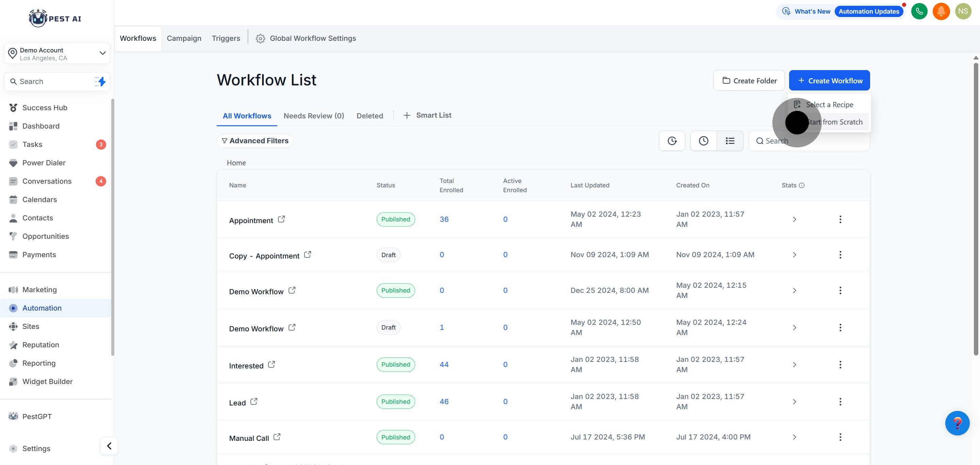Click the page vertical scrollbar
980x465 pixels.
pyautogui.click(x=976, y=209)
